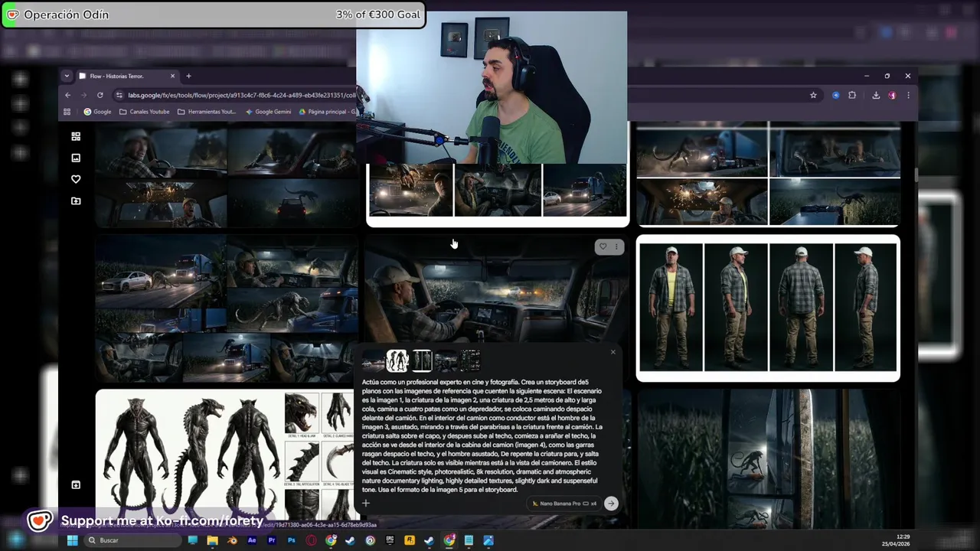Open three-dot menu on truck cabin image
The height and width of the screenshot is (551, 980).
point(616,246)
